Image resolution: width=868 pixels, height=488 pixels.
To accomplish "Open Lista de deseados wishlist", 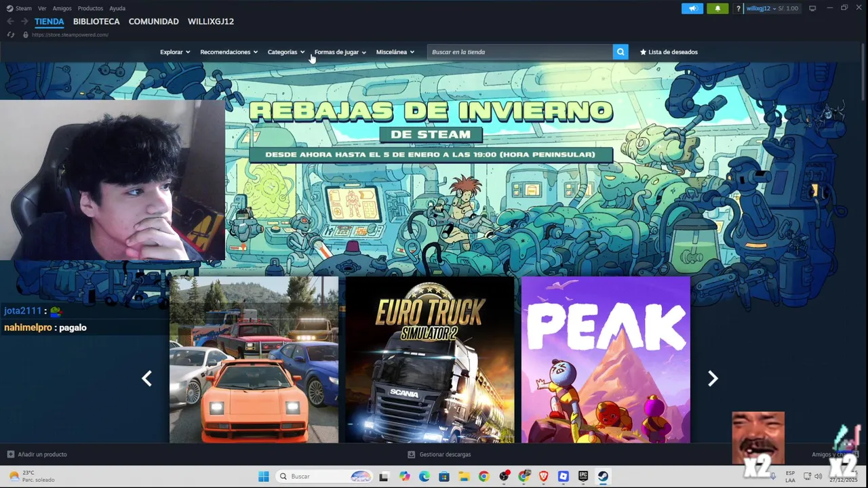I will (669, 52).
